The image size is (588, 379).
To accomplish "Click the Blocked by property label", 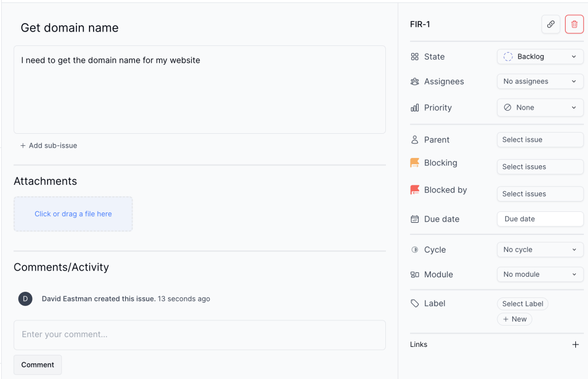I will (446, 190).
